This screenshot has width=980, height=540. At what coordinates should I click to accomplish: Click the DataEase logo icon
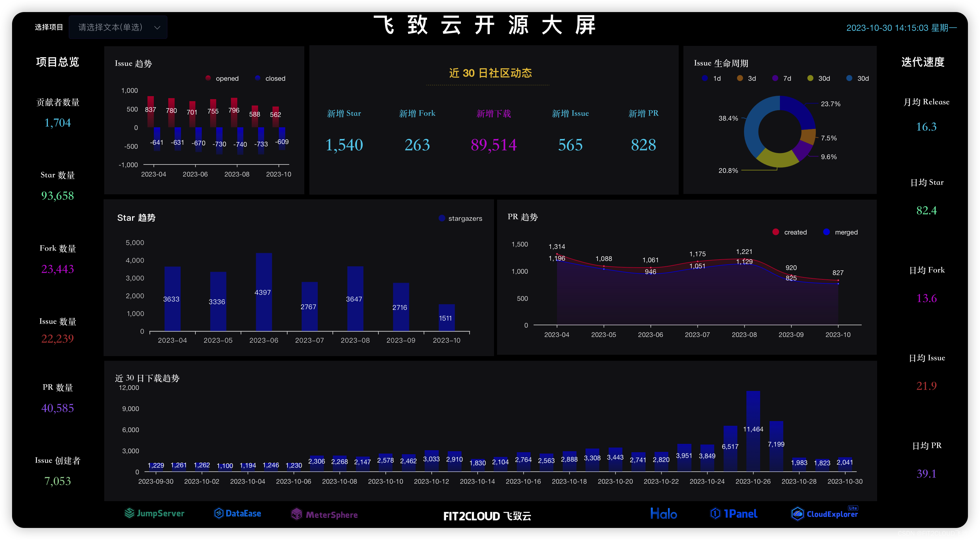[x=219, y=514]
